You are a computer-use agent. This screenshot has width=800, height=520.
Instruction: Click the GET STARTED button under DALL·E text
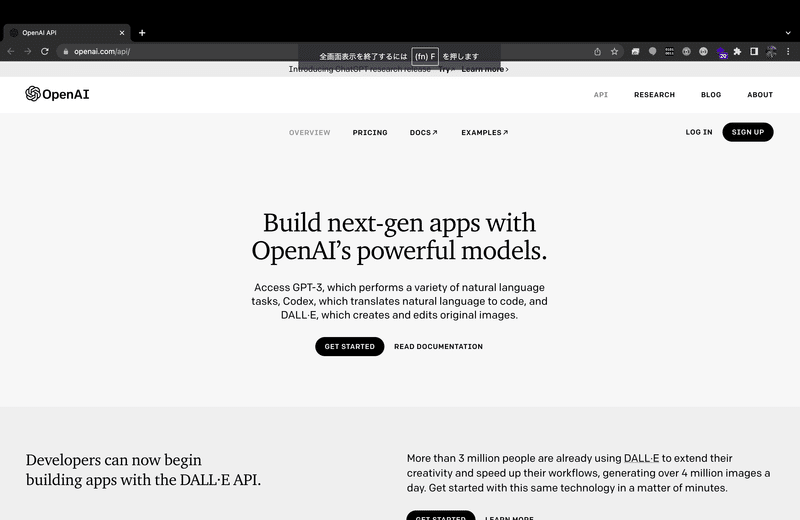pos(441,515)
